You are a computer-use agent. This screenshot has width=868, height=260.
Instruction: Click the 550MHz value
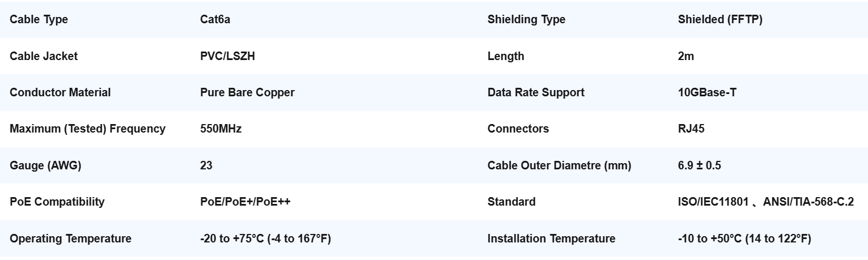[x=221, y=129]
